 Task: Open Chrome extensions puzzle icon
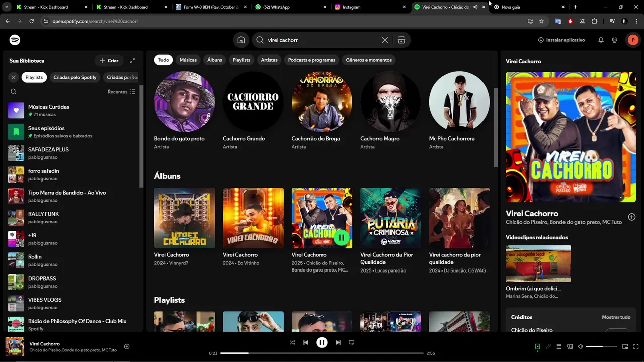(595, 21)
